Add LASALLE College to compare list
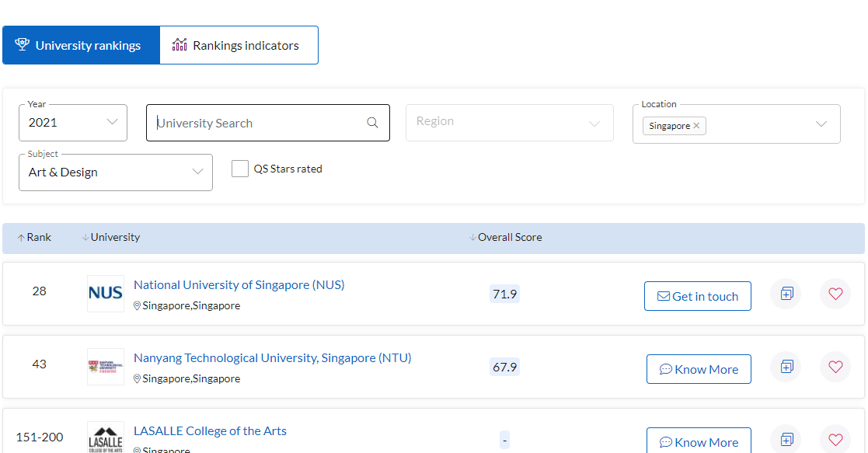Image resolution: width=868 pixels, height=453 pixels. 786,440
